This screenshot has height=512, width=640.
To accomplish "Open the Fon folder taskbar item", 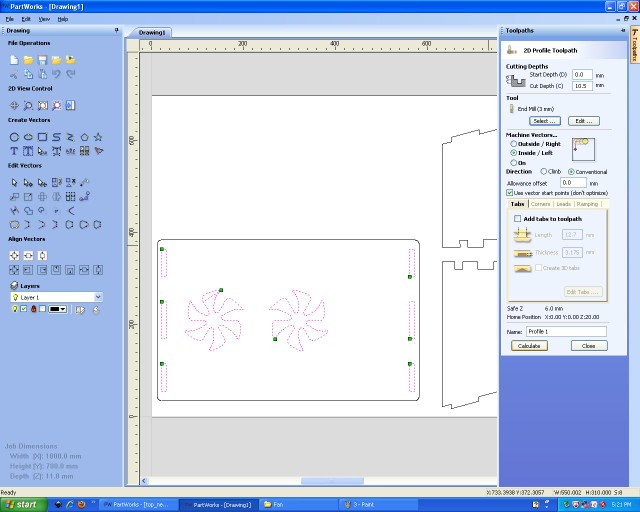I will tap(299, 505).
